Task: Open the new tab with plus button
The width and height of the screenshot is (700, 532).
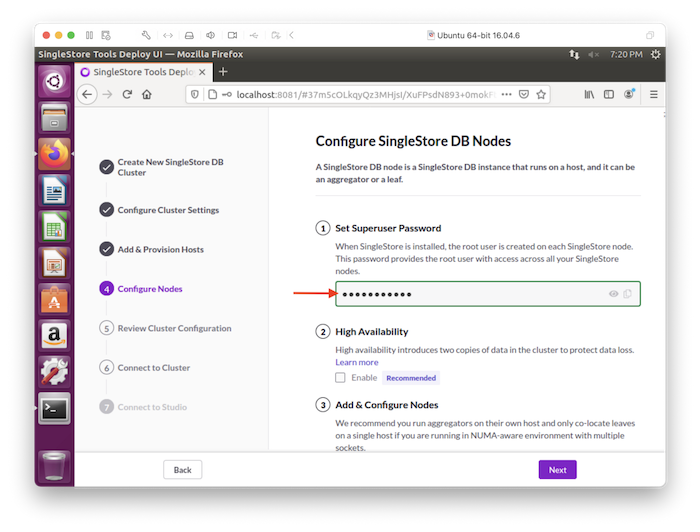Action: tap(223, 72)
